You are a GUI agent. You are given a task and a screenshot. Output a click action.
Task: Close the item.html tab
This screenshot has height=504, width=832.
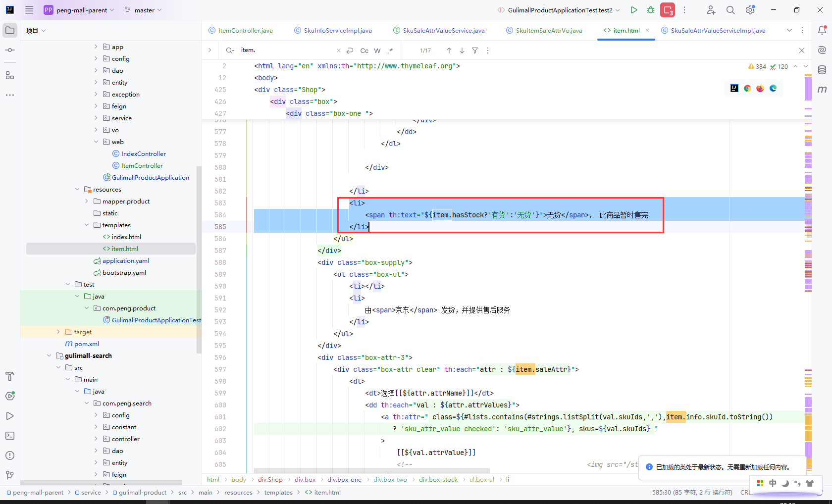(x=647, y=30)
